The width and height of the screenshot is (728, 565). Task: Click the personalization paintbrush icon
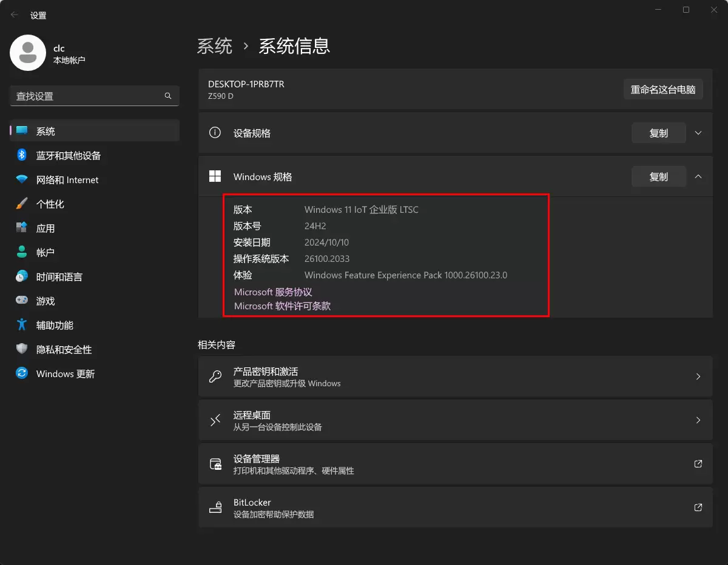pyautogui.click(x=22, y=204)
